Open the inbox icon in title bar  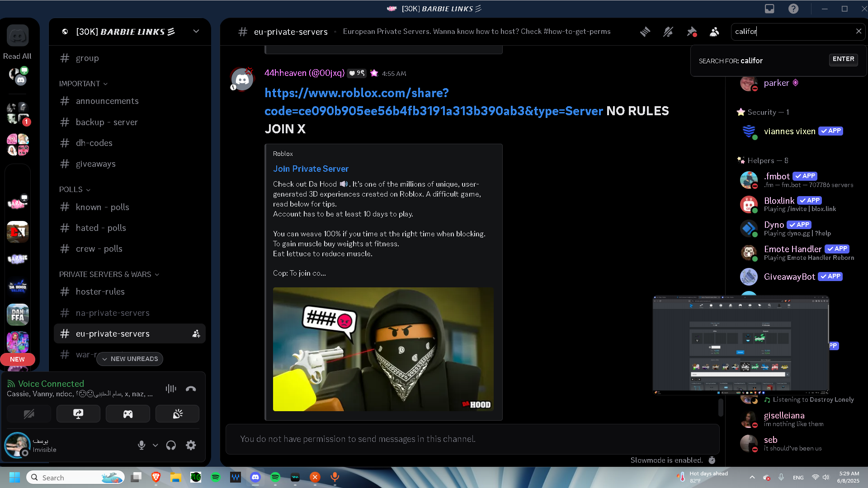(769, 9)
